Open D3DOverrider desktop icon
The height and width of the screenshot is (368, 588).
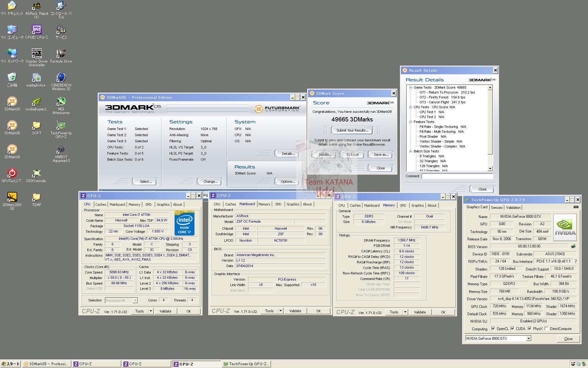tap(36, 175)
